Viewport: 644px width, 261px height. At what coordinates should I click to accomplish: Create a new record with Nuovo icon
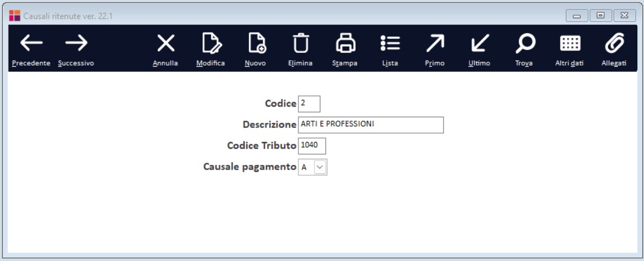pos(257,43)
